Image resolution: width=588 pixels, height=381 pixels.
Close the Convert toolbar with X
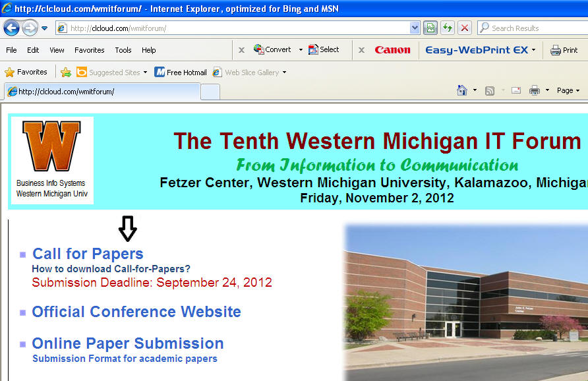tap(241, 50)
